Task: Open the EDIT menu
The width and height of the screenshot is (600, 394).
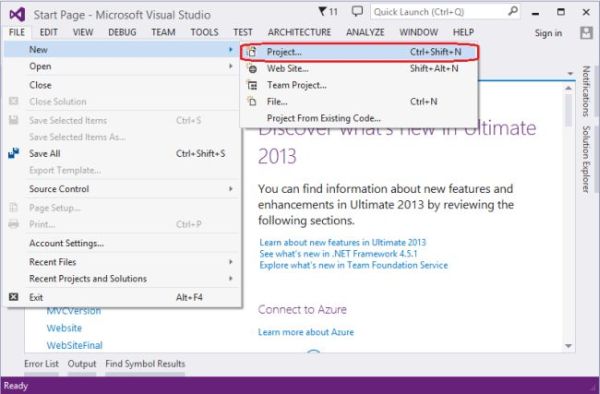Action: [49, 33]
